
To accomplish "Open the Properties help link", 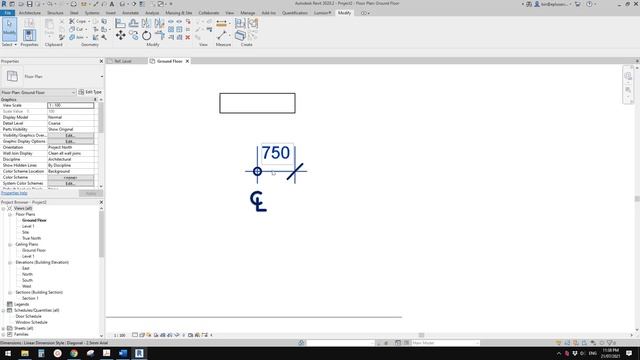I will pos(14,193).
